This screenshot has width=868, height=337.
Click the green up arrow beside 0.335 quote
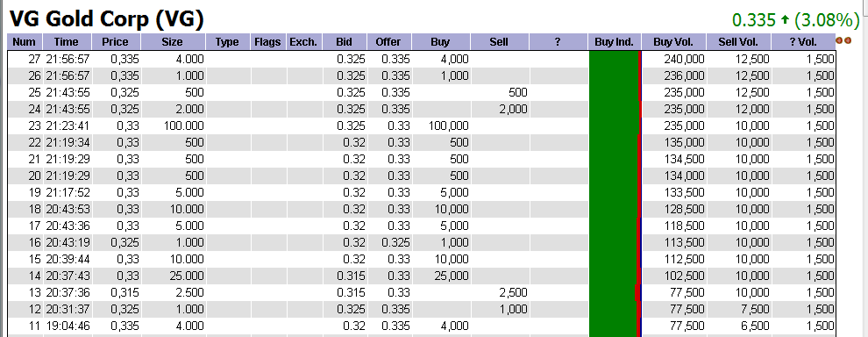click(x=784, y=20)
